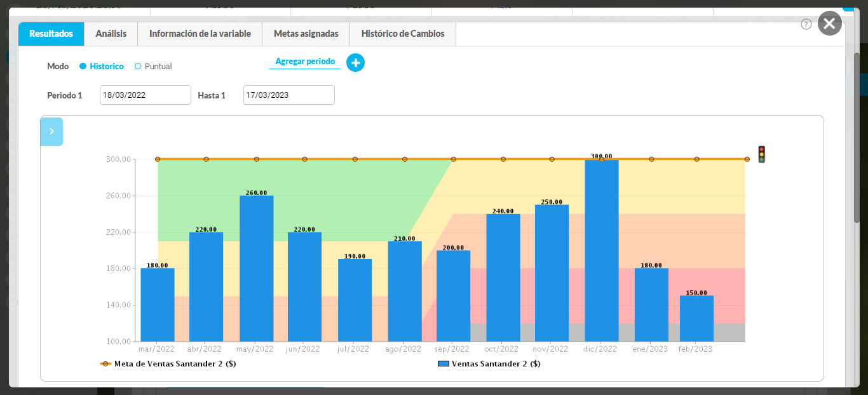Click the blue plus add period icon
Image resolution: width=868 pixels, height=395 pixels.
(x=355, y=63)
